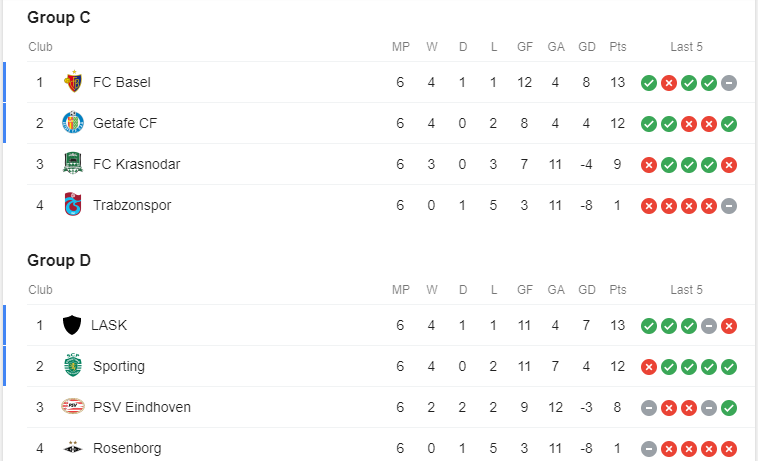Click Trabzonspor's grey draw icon
Image resolution: width=758 pixels, height=461 pixels.
click(x=729, y=206)
